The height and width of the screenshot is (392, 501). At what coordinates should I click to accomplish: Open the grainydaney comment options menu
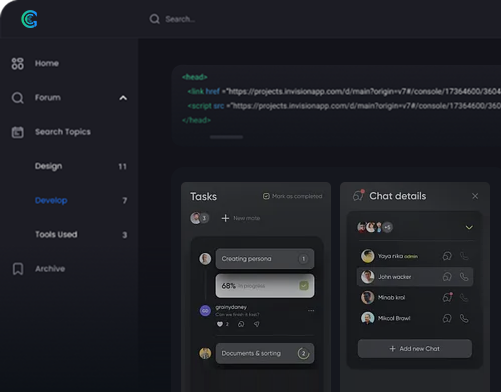[311, 311]
